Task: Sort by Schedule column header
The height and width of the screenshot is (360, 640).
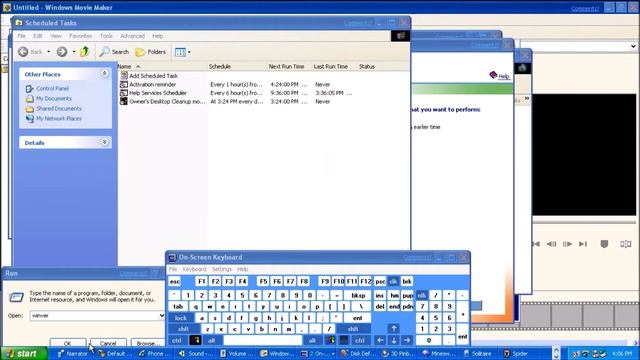Action: 237,66
